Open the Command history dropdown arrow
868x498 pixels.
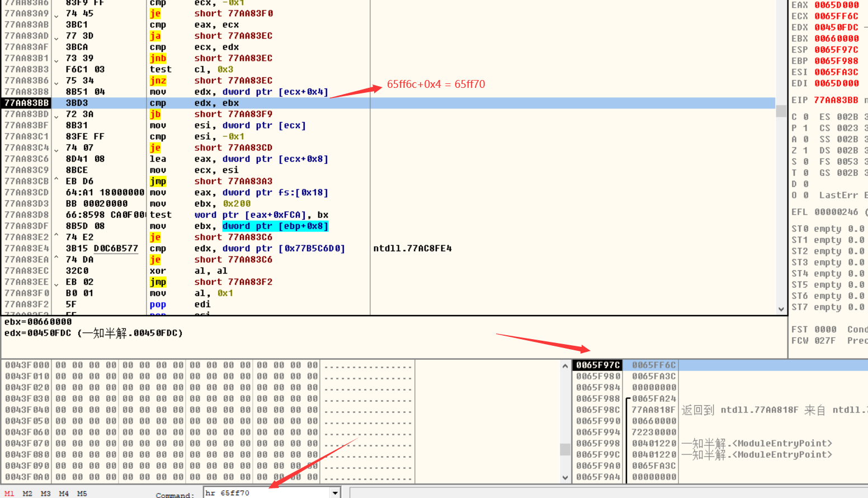(336, 493)
